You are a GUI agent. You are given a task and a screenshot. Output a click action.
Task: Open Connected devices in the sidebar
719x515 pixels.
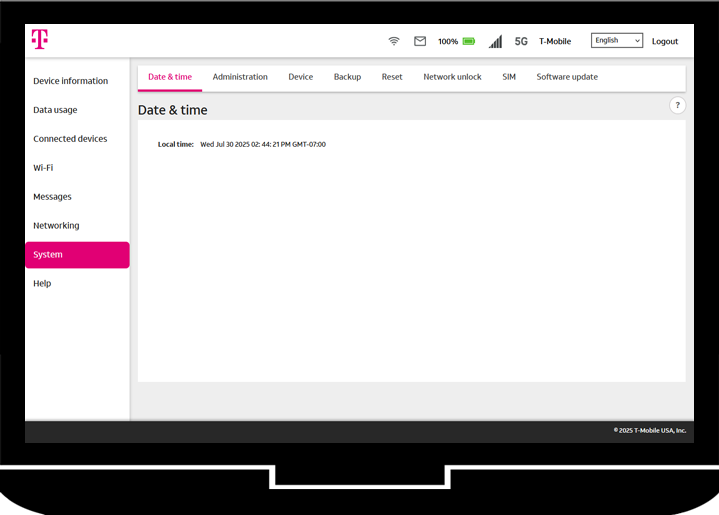tap(70, 139)
